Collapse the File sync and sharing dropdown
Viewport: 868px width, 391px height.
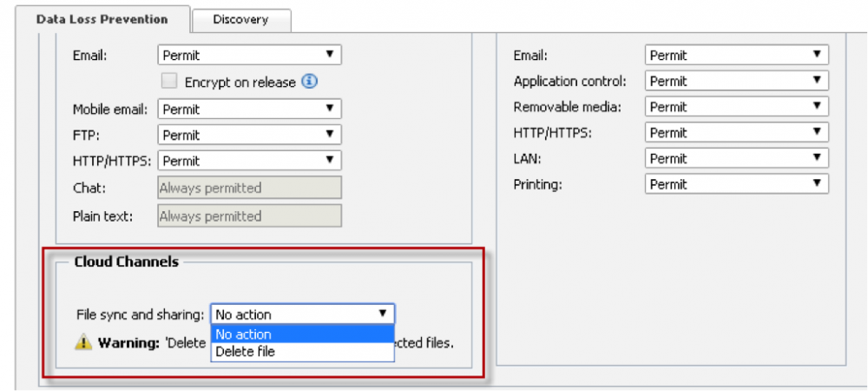tap(302, 315)
